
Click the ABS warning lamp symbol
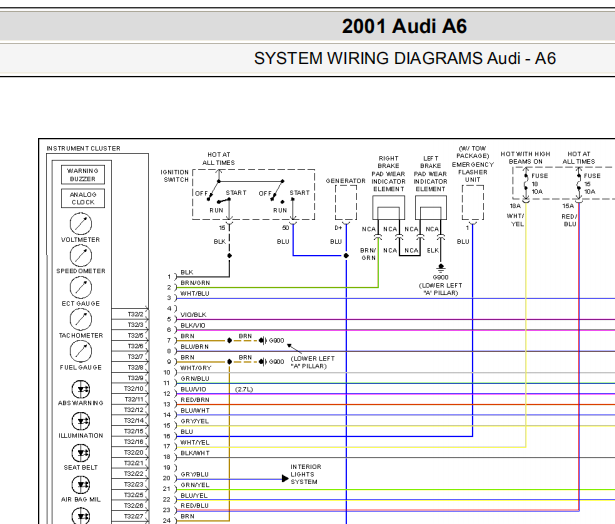pos(81,389)
